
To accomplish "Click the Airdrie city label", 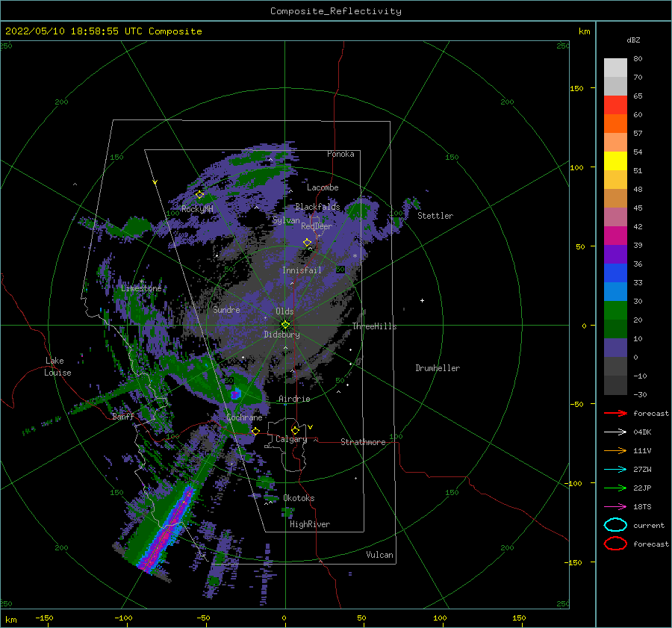I will coord(294,399).
